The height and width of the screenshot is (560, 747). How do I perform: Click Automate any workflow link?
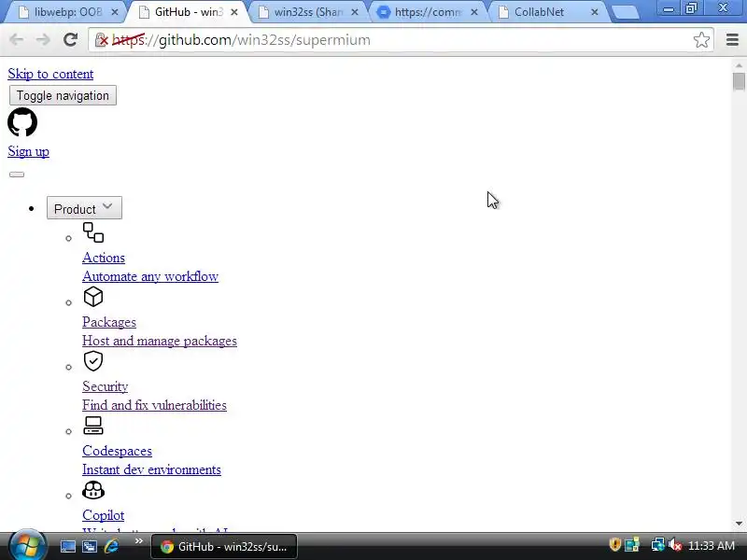pyautogui.click(x=150, y=276)
